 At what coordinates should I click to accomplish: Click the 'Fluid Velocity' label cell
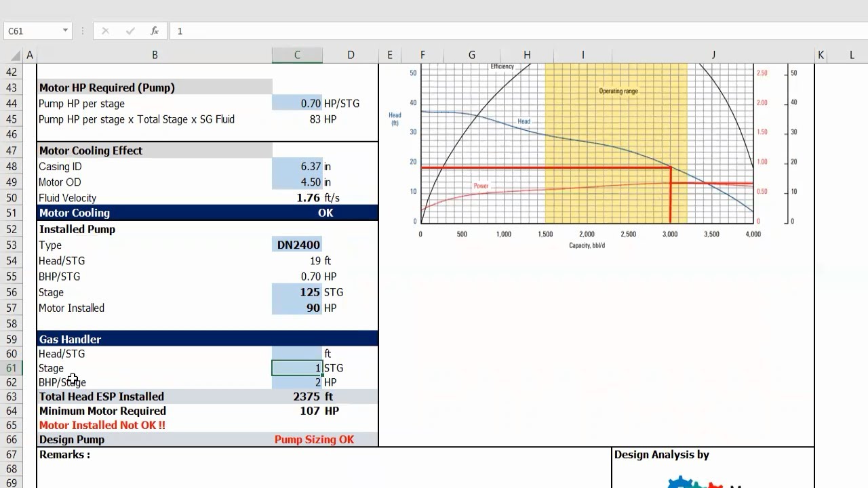[x=155, y=198]
